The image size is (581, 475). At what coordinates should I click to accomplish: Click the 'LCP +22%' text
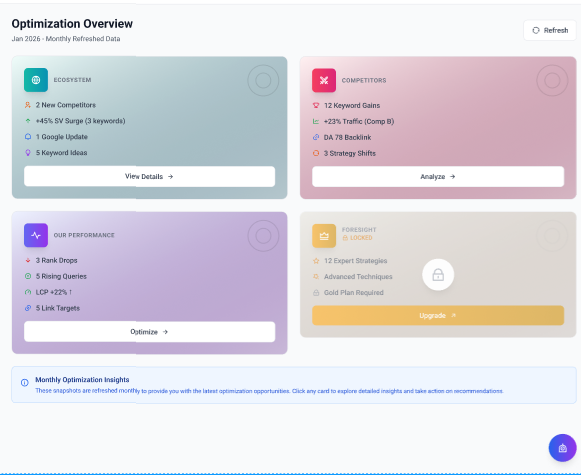click(51, 292)
